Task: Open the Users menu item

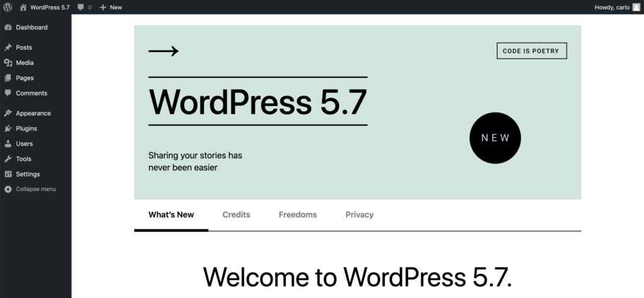Action: [x=36, y=144]
